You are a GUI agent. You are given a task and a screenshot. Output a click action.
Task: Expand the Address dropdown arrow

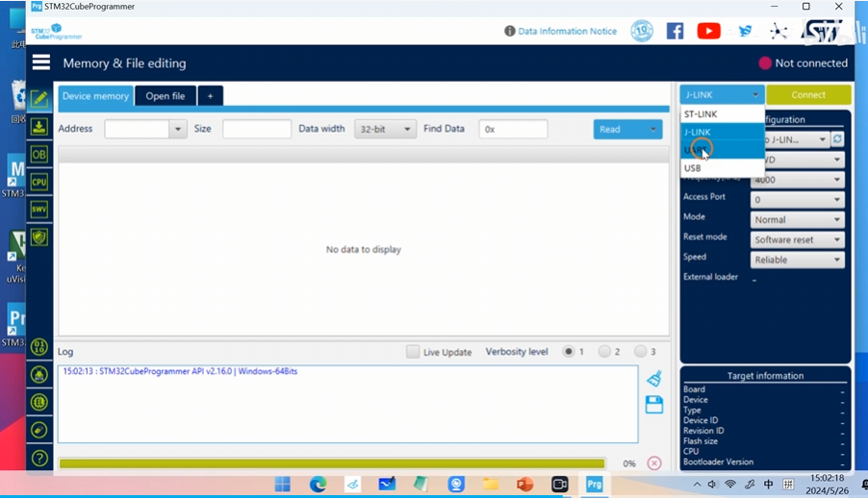[178, 129]
